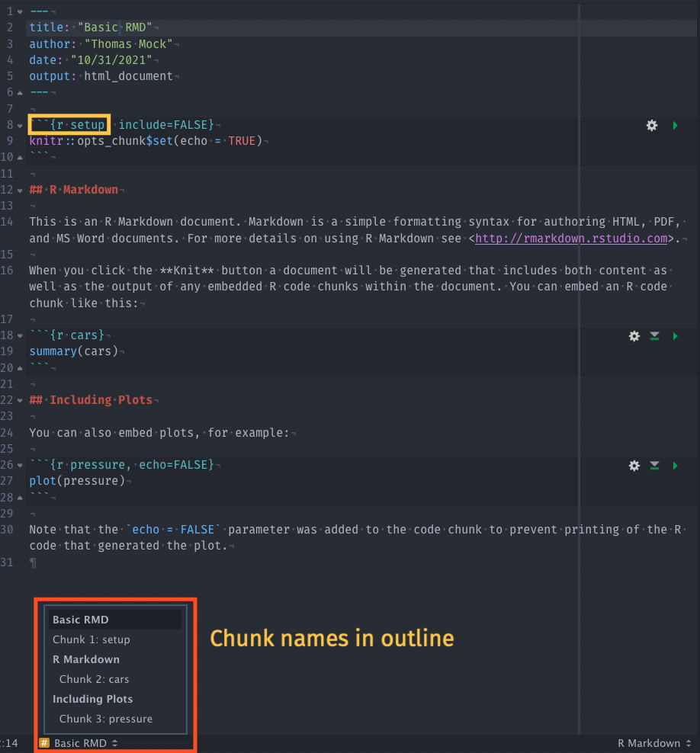The image size is (700, 753).
Task: Click line number 31 in the gutter
Action: pos(7,562)
